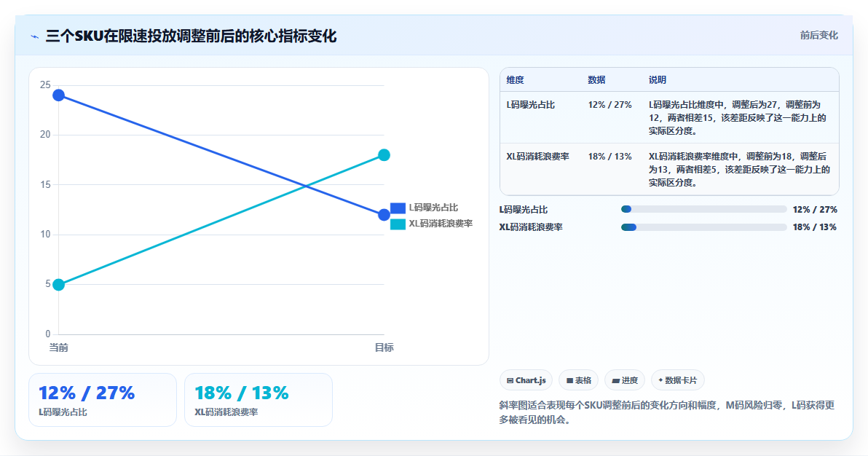Screen dimensions: 868x456
Task: Click the cyan data point at 当前
Action: pos(58,285)
